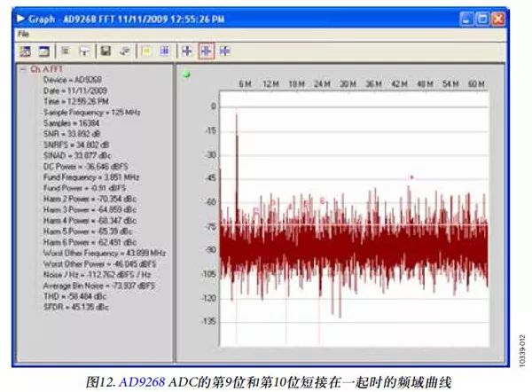The height and width of the screenshot is (392, 532).
Task: Click the -75 amplitude axis label
Action: [x=210, y=227]
